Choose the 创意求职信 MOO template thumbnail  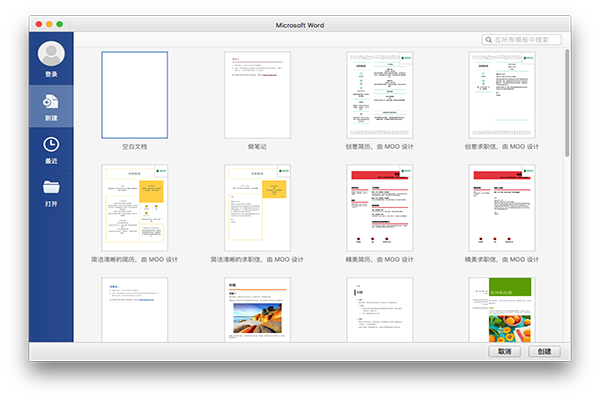pyautogui.click(x=502, y=95)
